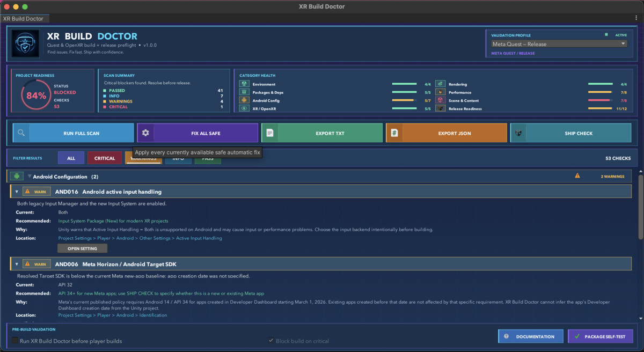The image size is (644, 352).
Task: Click the hash icon on Export JSON
Action: click(x=394, y=133)
